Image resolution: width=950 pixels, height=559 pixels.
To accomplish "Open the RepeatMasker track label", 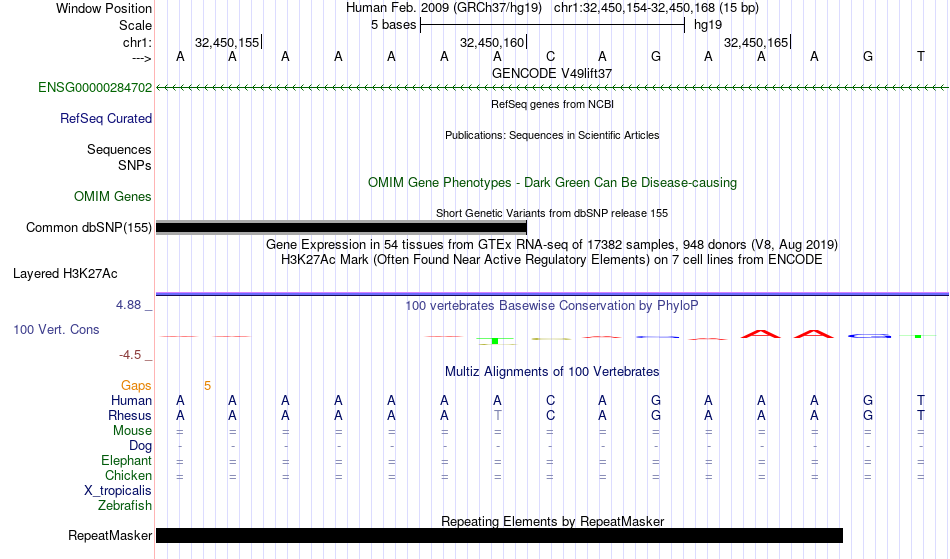I will click(110, 535).
